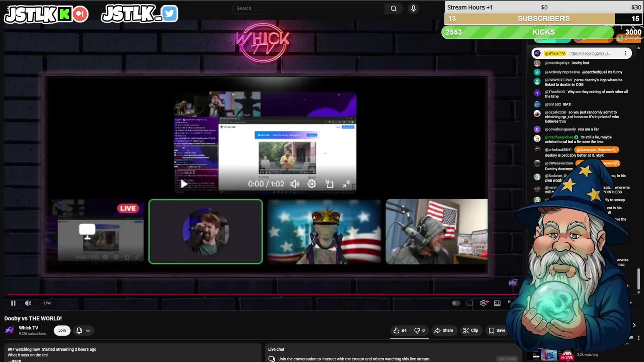This screenshot has width=644, height=362.
Task: Open the Whick TV channel name link
Action: 28,328
